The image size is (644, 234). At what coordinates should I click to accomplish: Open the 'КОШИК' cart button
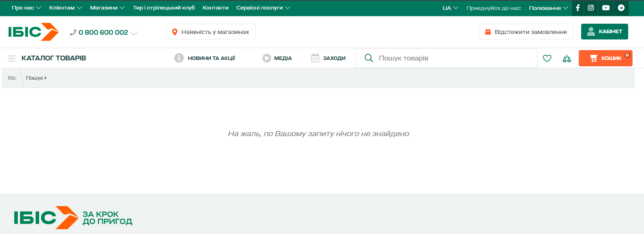[x=605, y=58]
